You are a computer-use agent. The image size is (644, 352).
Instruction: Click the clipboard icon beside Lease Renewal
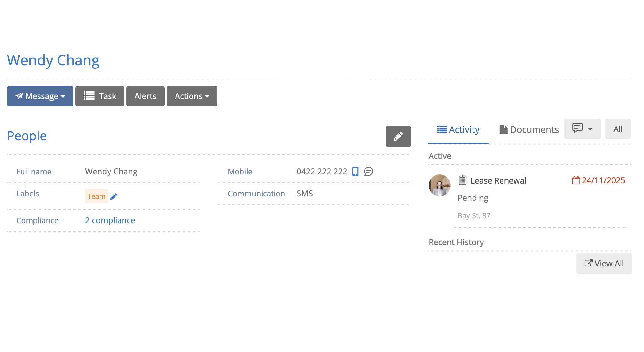(x=463, y=180)
